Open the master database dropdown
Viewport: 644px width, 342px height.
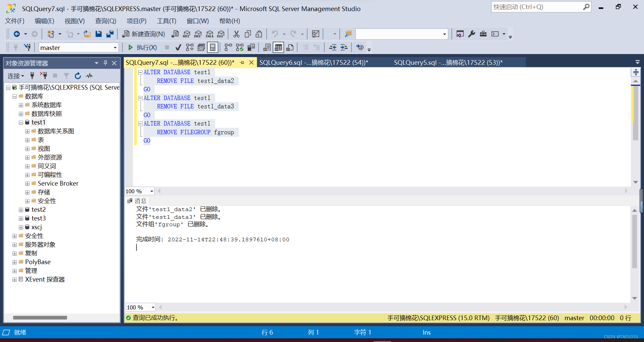pyautogui.click(x=115, y=48)
